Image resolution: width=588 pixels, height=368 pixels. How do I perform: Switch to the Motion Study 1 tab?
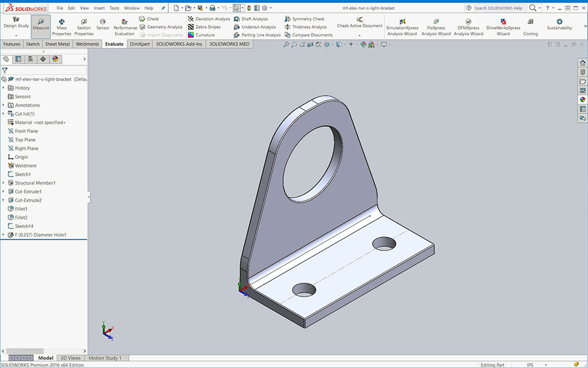click(x=105, y=358)
